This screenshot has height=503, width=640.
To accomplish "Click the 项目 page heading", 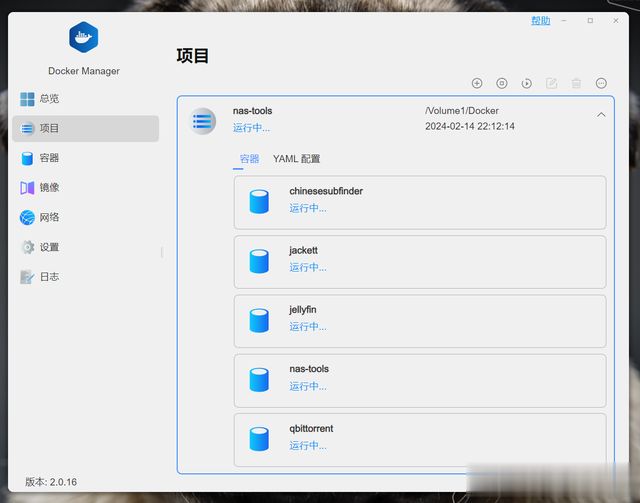I will tap(193, 56).
